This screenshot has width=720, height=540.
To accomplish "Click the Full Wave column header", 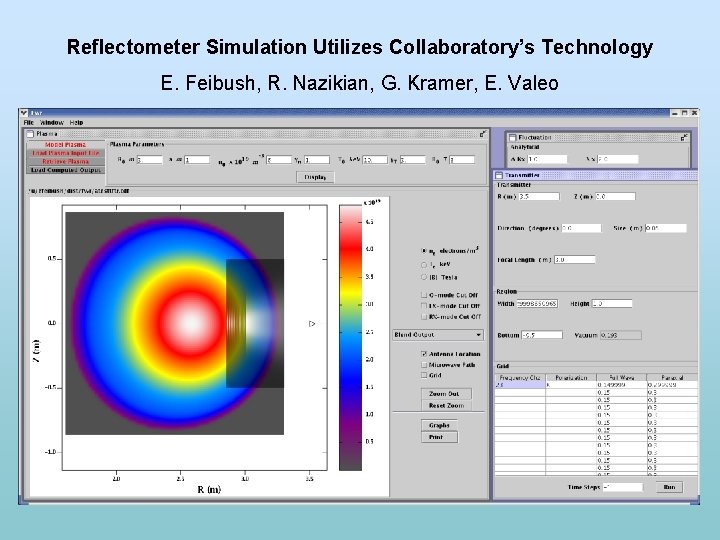I will [622, 378].
